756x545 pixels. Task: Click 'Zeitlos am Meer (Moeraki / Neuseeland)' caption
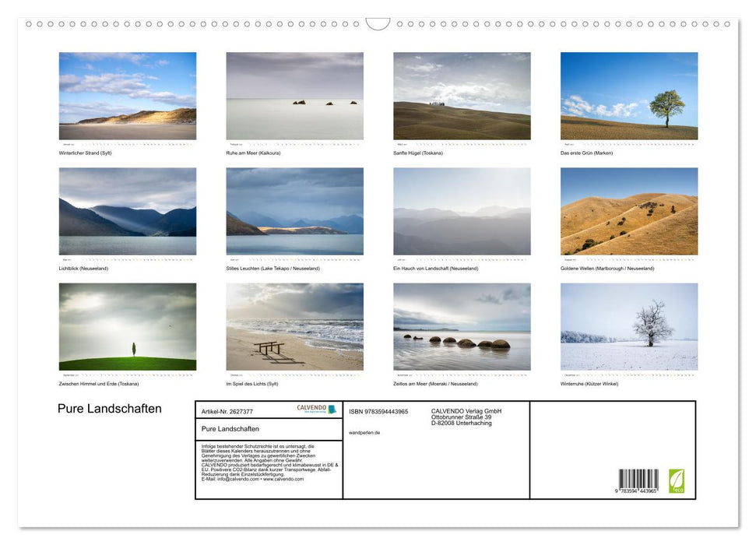click(x=435, y=384)
